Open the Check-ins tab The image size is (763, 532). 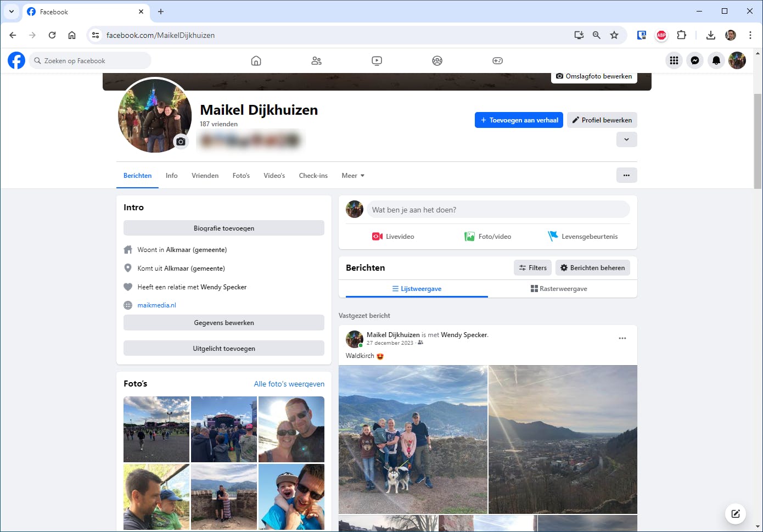pyautogui.click(x=313, y=176)
